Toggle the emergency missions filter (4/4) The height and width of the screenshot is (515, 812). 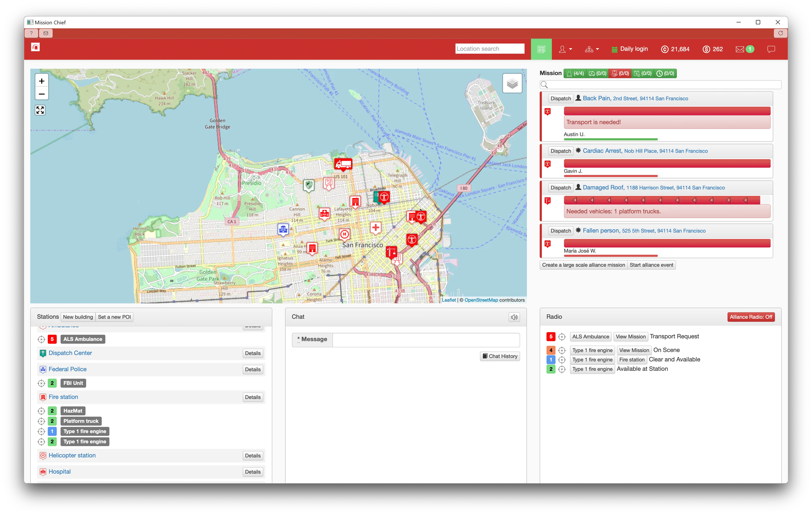(x=575, y=73)
